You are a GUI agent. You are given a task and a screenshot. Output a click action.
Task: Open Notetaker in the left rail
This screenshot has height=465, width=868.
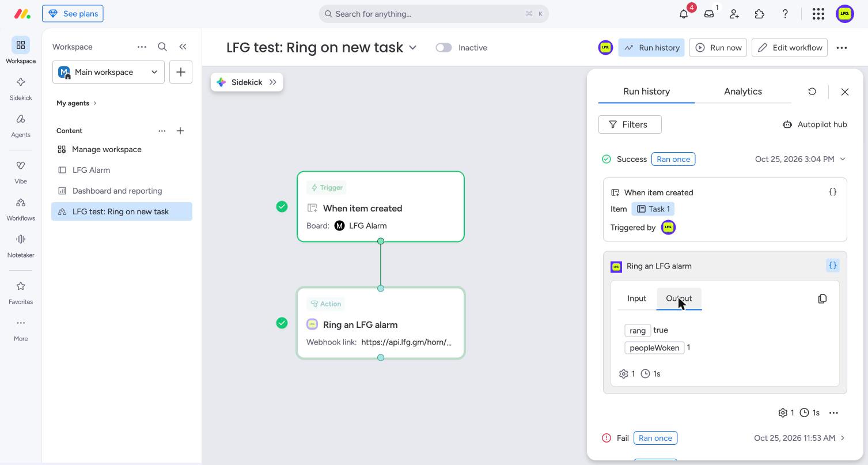click(x=21, y=245)
